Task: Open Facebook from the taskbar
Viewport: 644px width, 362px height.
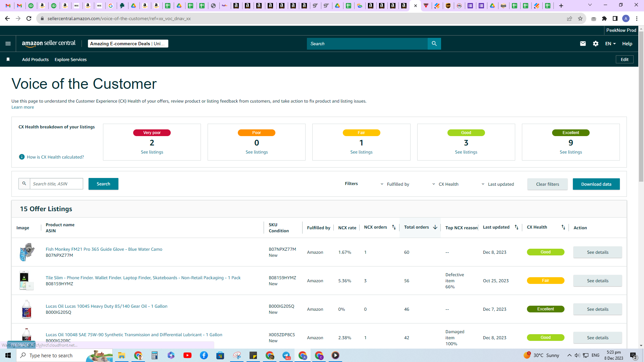Action: 204,355
